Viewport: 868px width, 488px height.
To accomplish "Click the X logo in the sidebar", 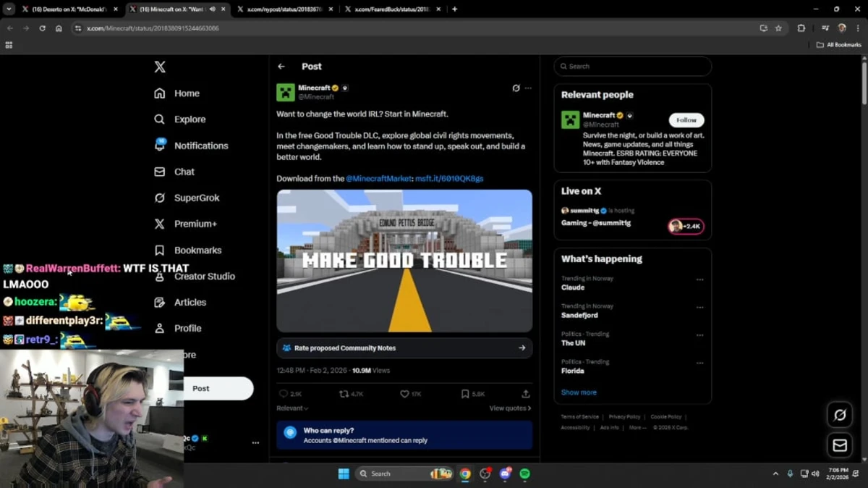I will pyautogui.click(x=160, y=67).
